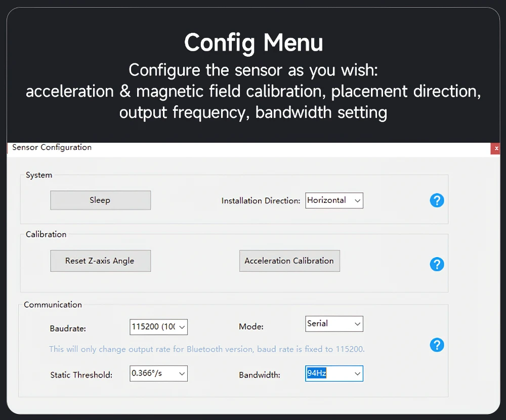Screen dimensions: 506x420
Task: Click the Sensor Configuration window title
Action: tap(52, 147)
